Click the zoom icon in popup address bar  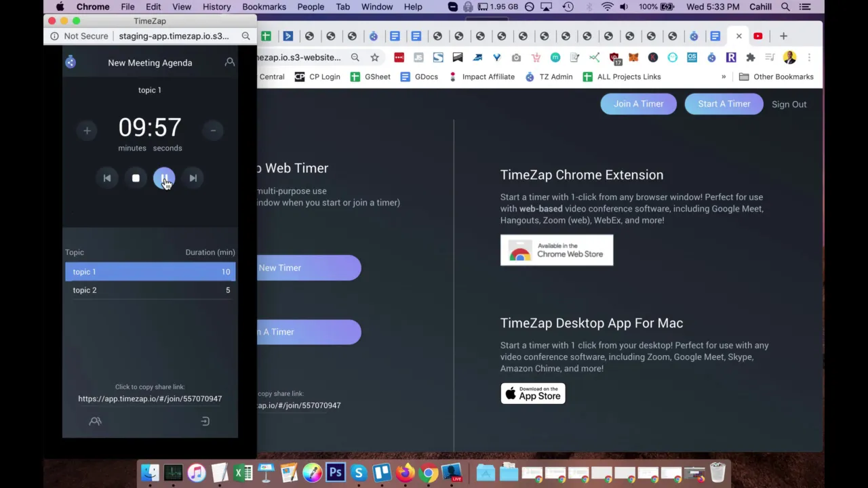(245, 36)
